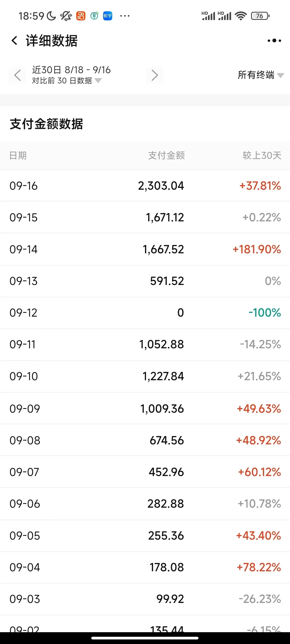Image resolution: width=290 pixels, height=644 pixels.
Task: Tap the bottom home gesture bar
Action: click(x=145, y=638)
